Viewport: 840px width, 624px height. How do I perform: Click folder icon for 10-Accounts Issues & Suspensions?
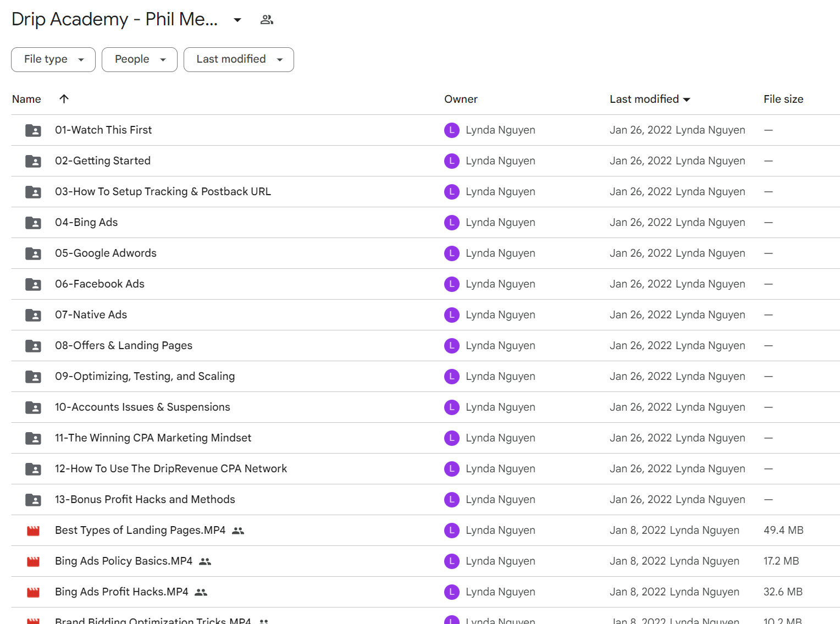[x=33, y=407]
